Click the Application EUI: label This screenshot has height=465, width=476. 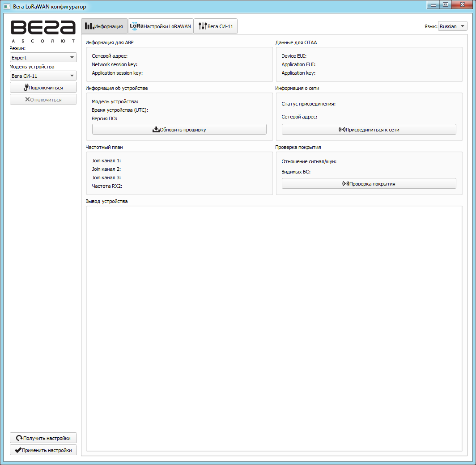(x=298, y=64)
